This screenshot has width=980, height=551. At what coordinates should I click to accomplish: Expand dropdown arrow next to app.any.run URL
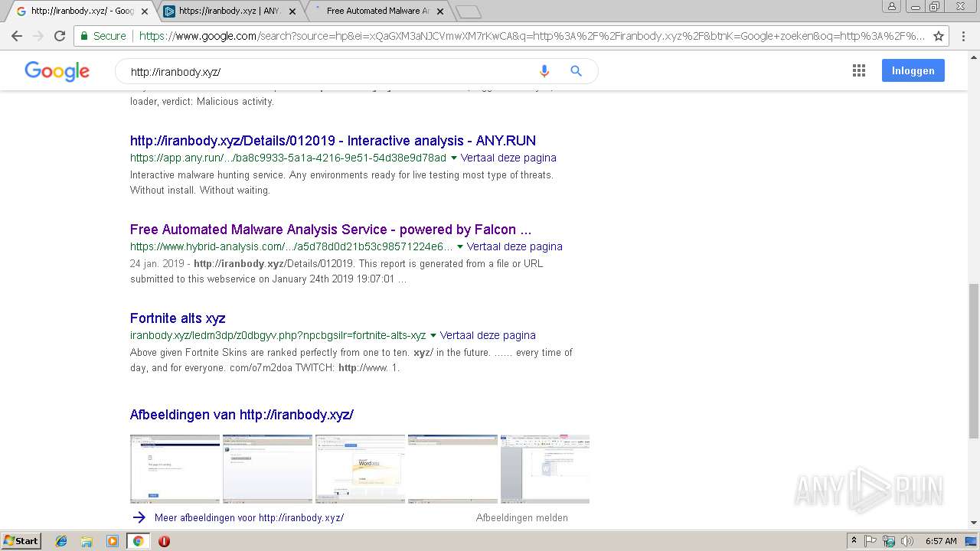454,158
